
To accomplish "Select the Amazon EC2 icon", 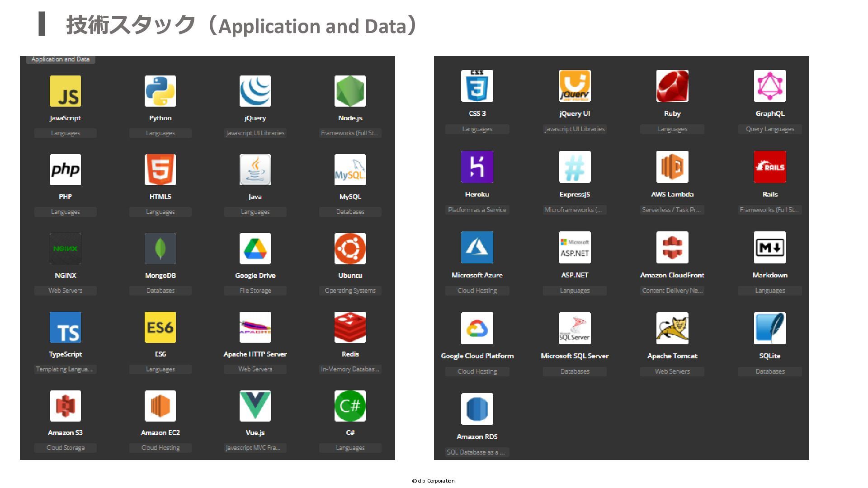I will click(x=160, y=406).
